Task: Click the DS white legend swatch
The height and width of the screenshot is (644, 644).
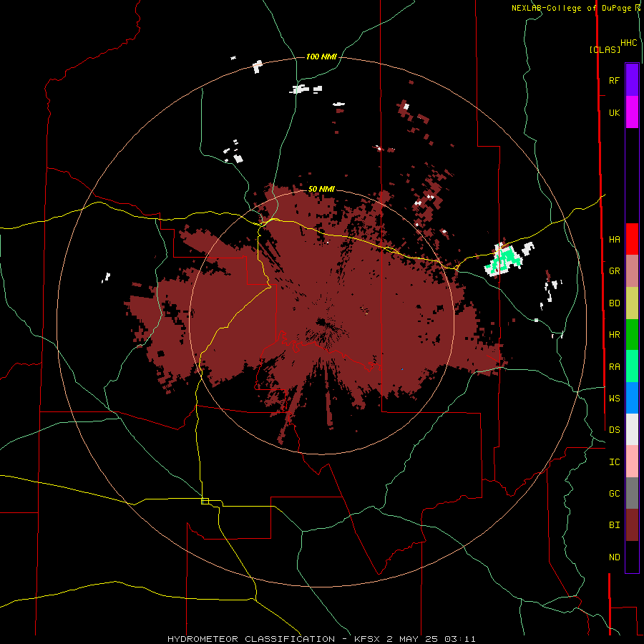Action: [632, 429]
